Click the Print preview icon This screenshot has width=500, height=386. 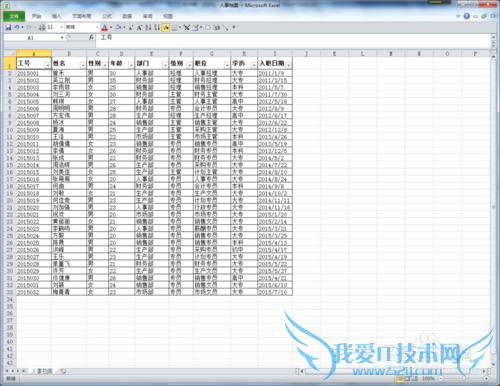coord(42,27)
